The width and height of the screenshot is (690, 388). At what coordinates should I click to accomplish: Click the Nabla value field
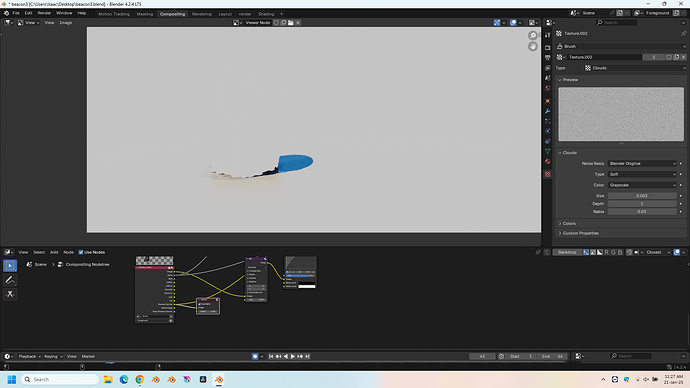642,212
